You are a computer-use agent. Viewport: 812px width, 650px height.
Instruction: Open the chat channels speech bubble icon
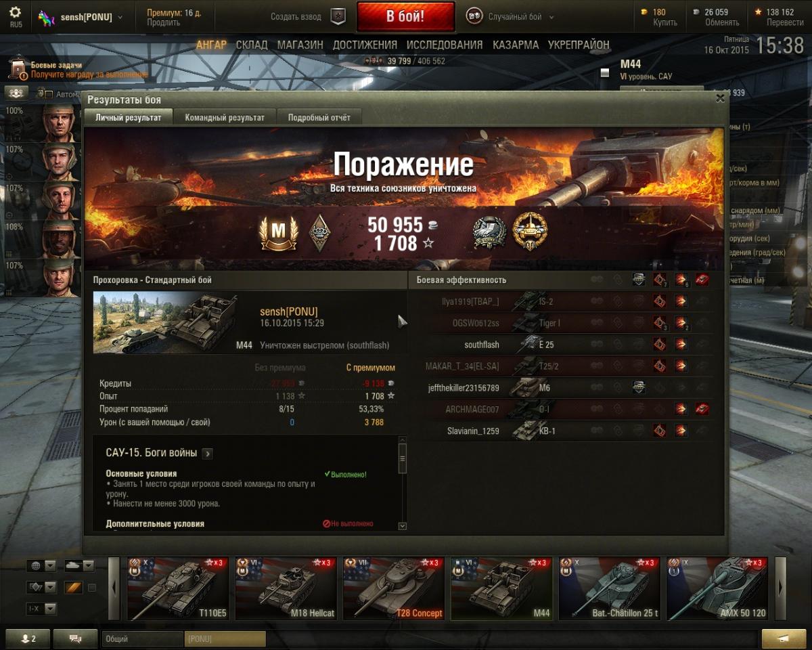(x=75, y=638)
